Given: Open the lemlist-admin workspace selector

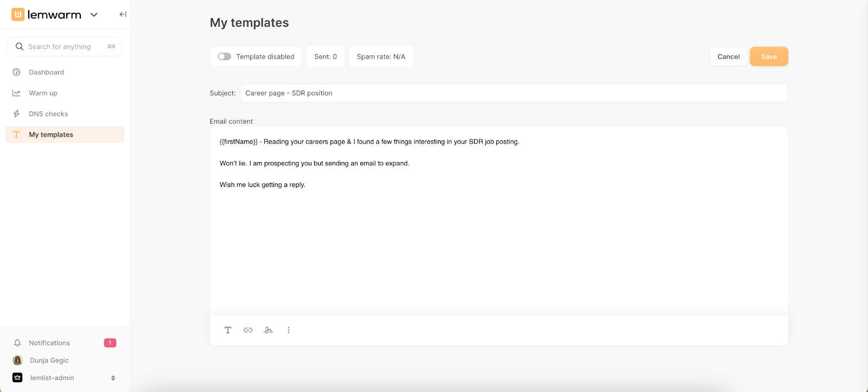Looking at the screenshot, I should (65, 378).
